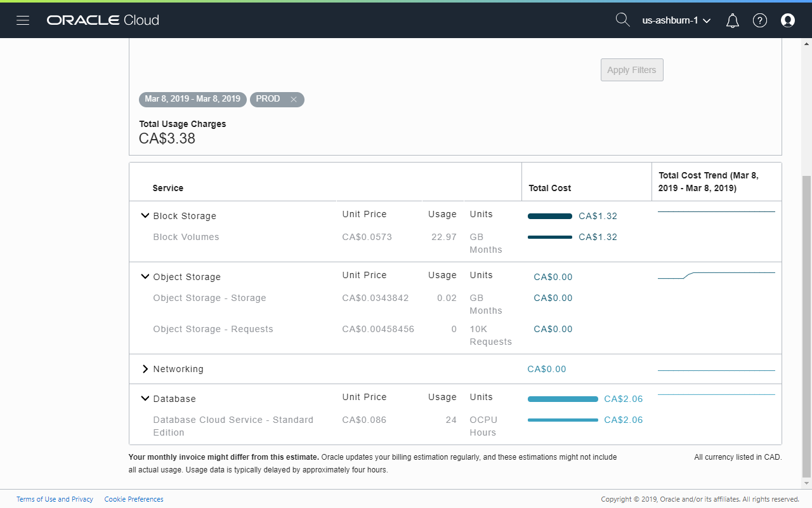Open the help question mark icon
This screenshot has width=812, height=508.
[x=760, y=21]
